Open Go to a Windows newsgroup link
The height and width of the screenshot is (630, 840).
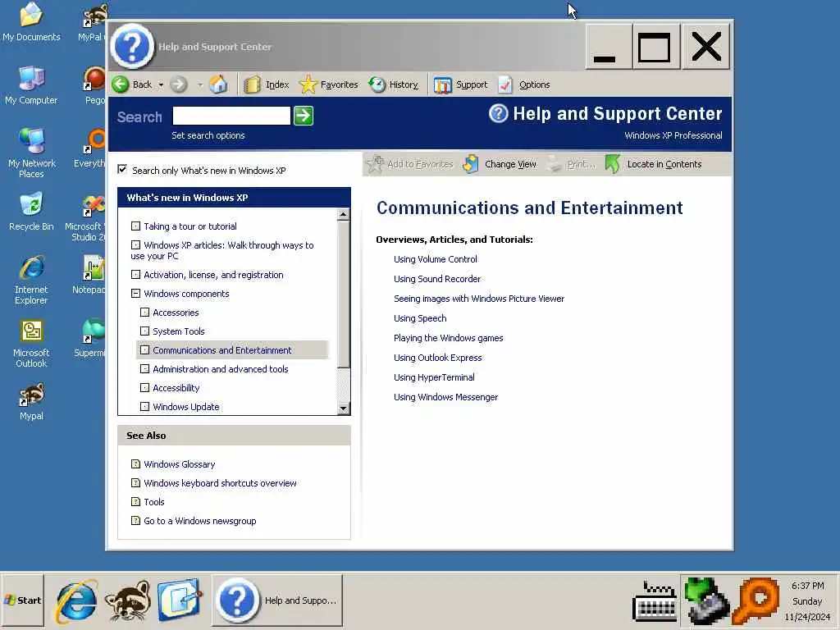pyautogui.click(x=200, y=521)
